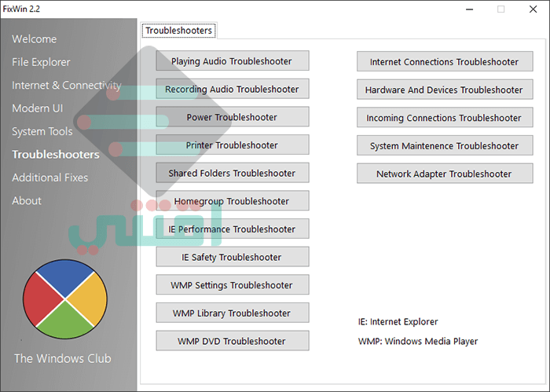Start the Power Troubleshooter
Viewport: 550px width, 392px height.
(233, 117)
